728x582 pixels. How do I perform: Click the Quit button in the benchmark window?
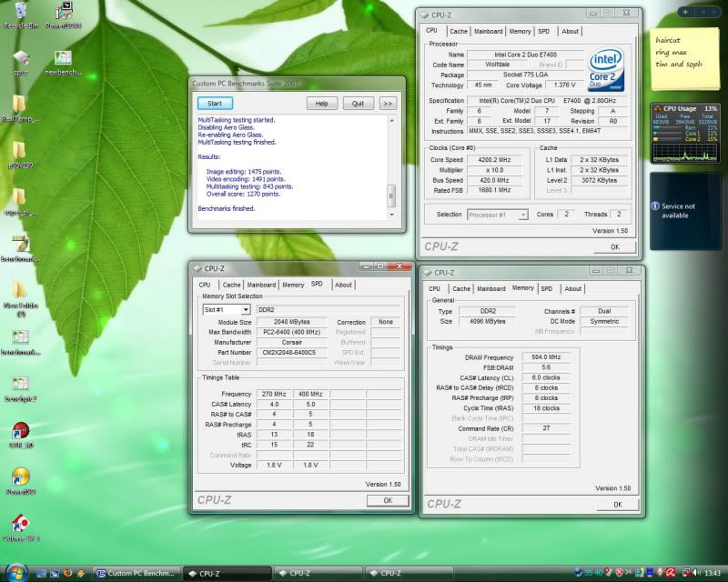358,104
